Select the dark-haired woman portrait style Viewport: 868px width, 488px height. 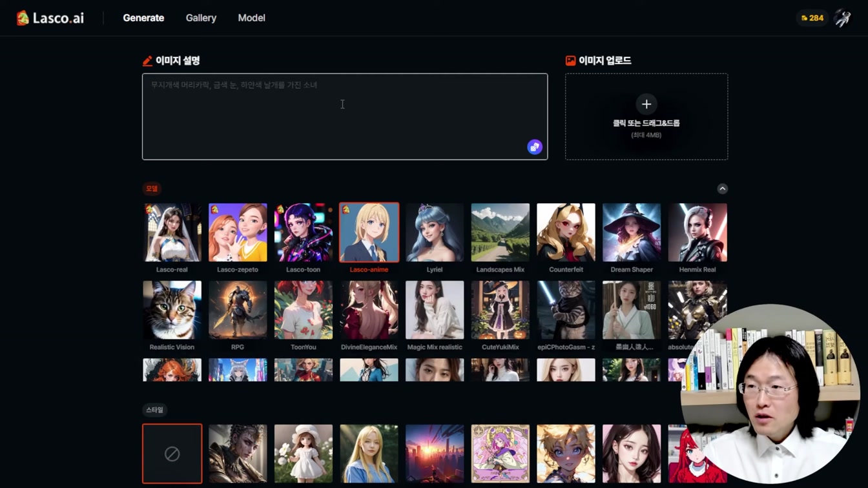coord(632,454)
